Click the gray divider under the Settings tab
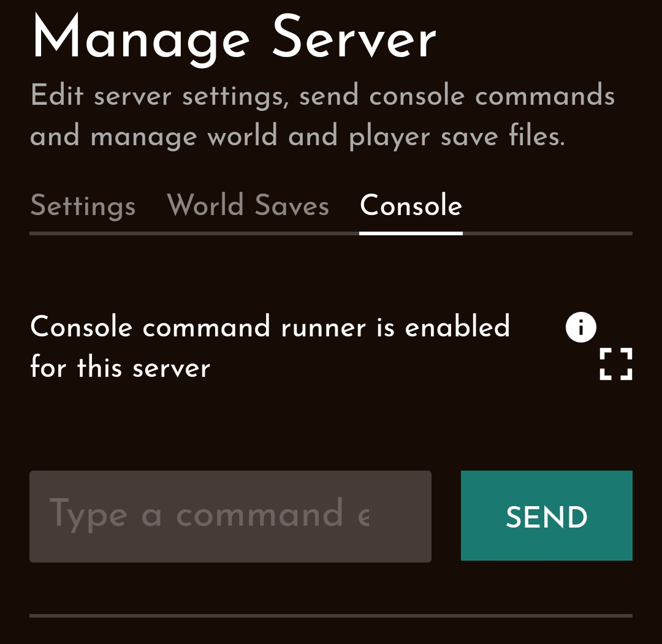 coord(83,233)
